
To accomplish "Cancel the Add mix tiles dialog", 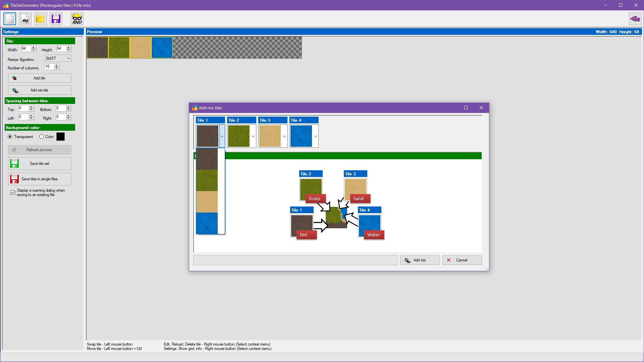I will pos(462,260).
